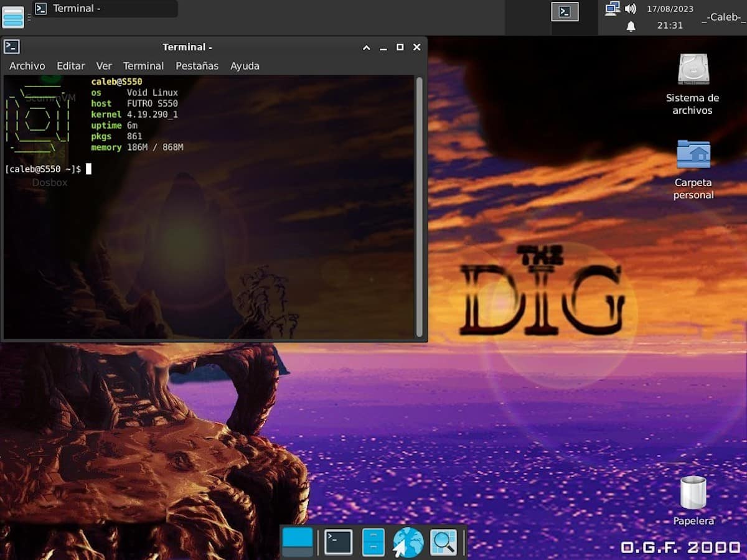Click the terminal thumbnail in the workspace switcher
This screenshot has width=747, height=560.
tap(565, 11)
